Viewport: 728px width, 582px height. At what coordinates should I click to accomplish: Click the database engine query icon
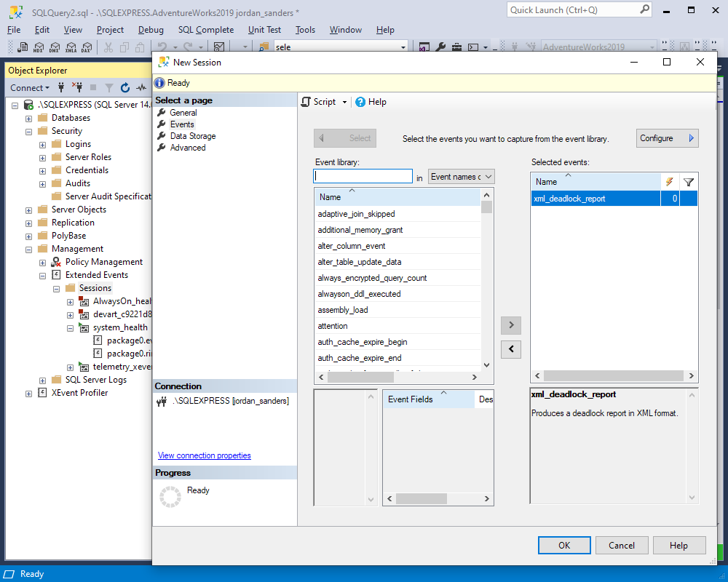(23, 47)
